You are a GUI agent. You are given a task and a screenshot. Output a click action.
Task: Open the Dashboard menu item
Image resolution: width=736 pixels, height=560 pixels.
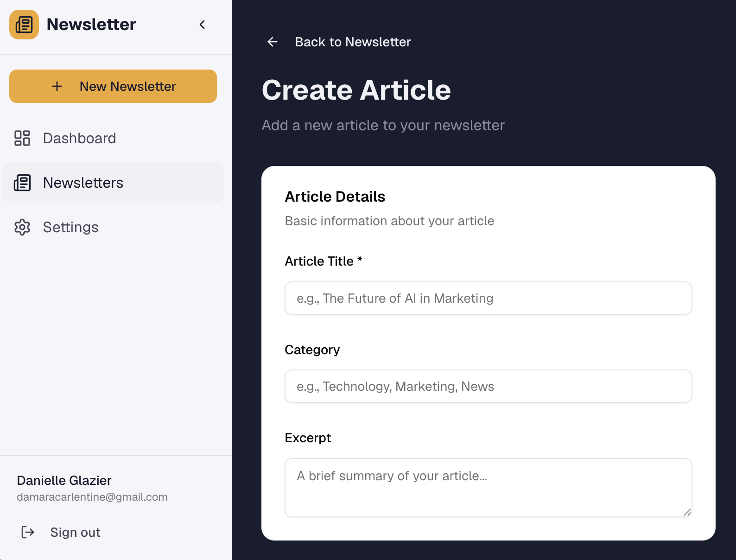coord(113,138)
